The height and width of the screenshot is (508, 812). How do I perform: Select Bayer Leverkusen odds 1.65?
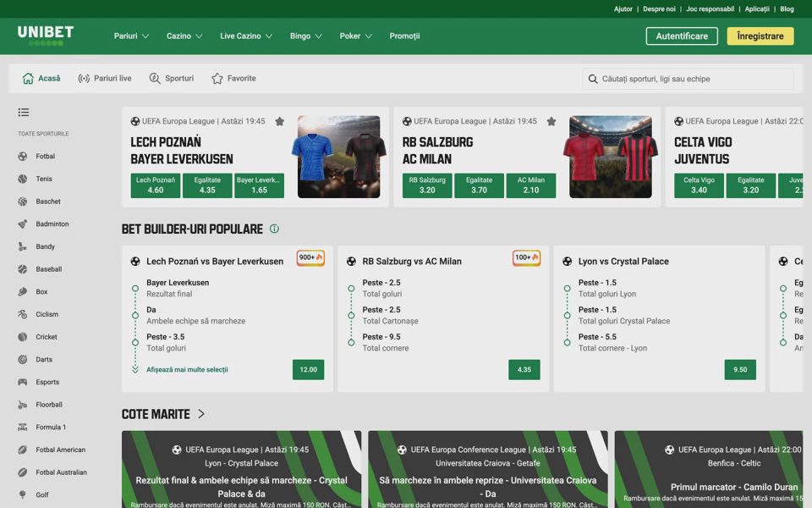click(259, 185)
